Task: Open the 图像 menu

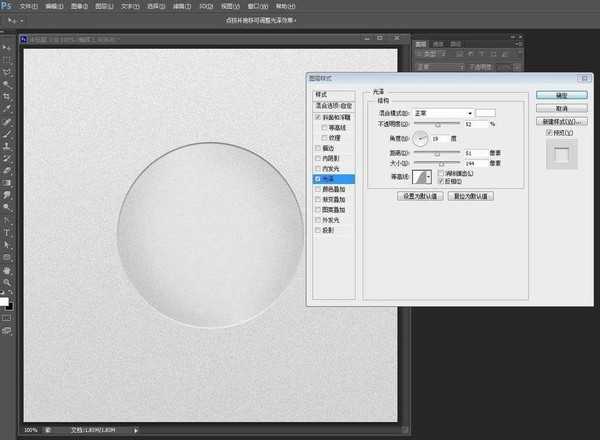Action: 79,5
